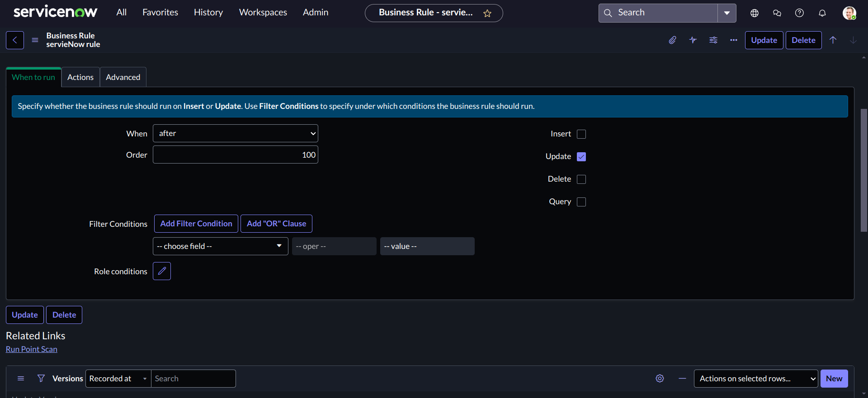Click the Business Rule page title pill
The image size is (868, 398).
coord(434,13)
